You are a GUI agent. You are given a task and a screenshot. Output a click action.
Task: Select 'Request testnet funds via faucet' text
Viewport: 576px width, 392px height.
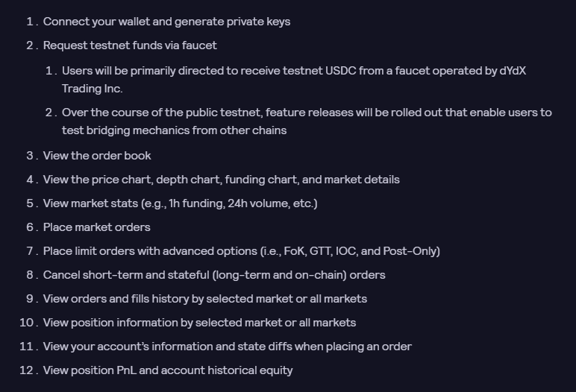tap(130, 45)
